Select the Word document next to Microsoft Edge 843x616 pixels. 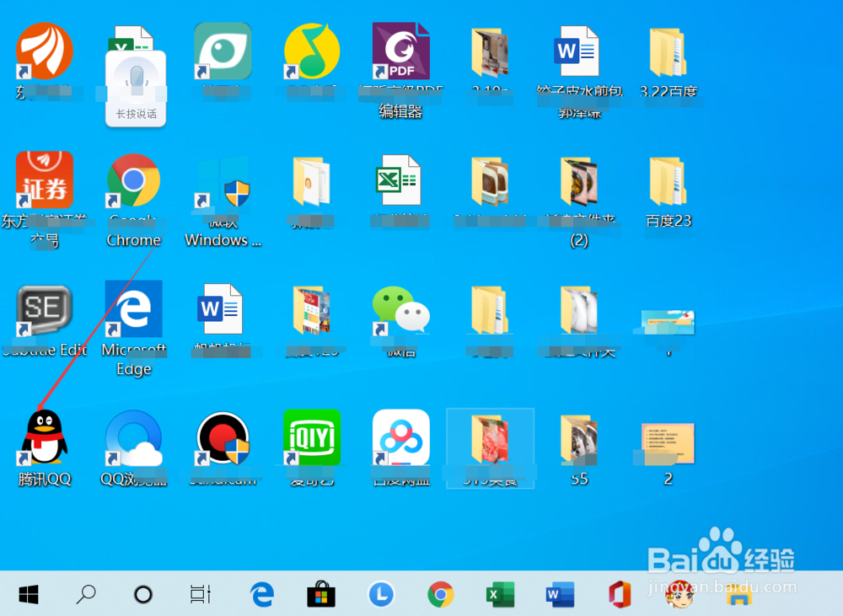[219, 308]
